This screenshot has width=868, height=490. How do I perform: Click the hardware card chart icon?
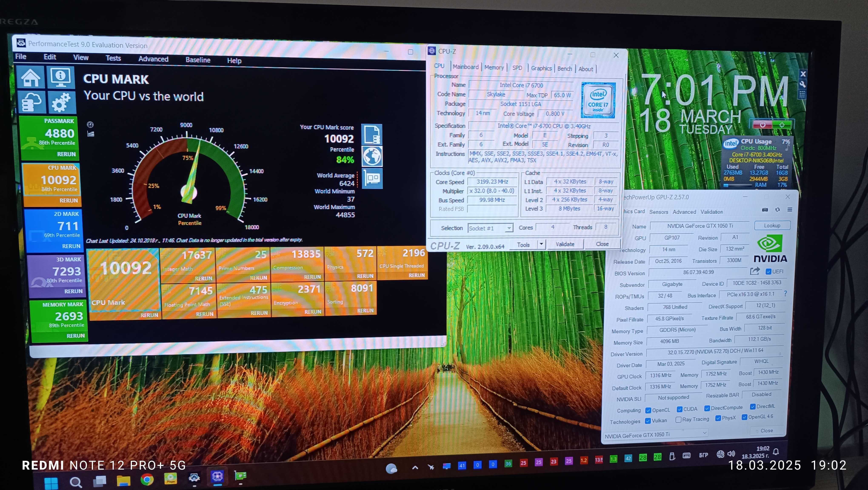(x=372, y=178)
